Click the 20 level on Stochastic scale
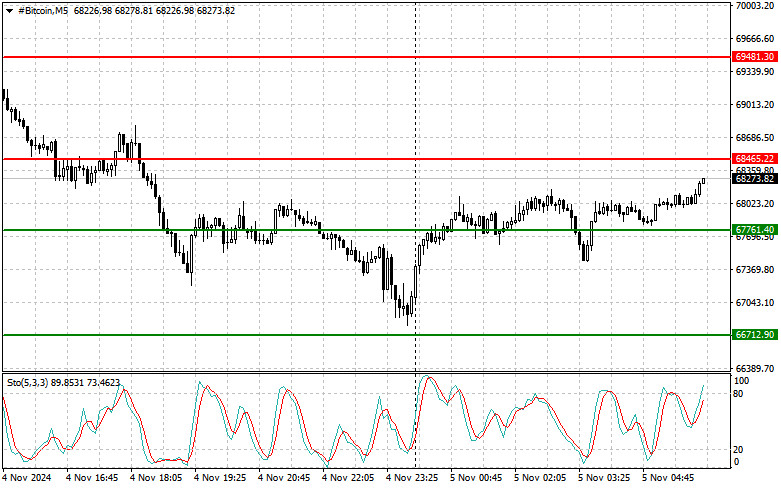 point(740,449)
